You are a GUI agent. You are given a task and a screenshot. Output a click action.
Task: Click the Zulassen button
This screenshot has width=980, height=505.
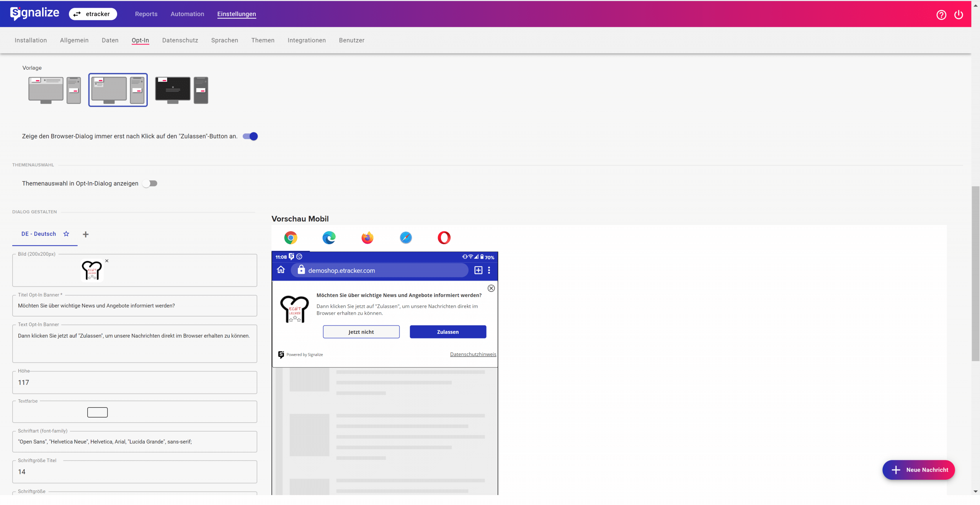pyautogui.click(x=448, y=332)
